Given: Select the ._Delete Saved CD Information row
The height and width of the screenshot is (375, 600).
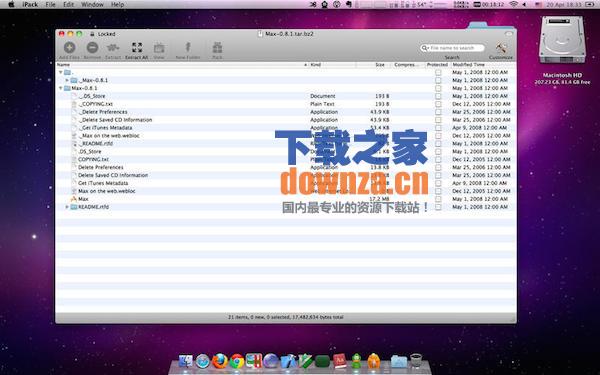Looking at the screenshot, I should 285,120.
